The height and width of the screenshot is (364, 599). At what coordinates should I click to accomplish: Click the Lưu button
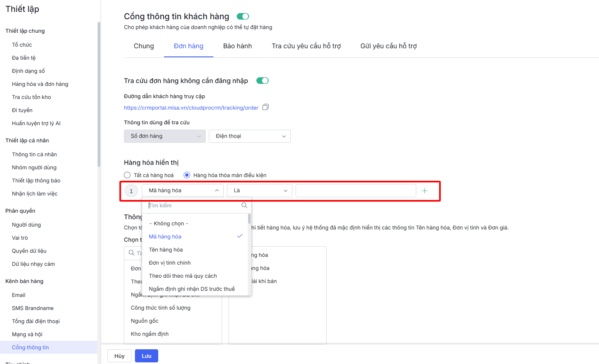coord(146,356)
